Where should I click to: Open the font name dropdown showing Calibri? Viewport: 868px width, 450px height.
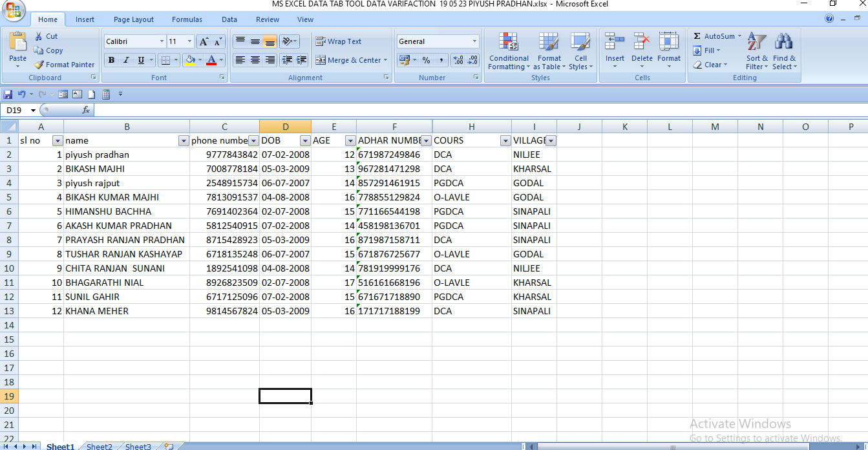point(162,41)
